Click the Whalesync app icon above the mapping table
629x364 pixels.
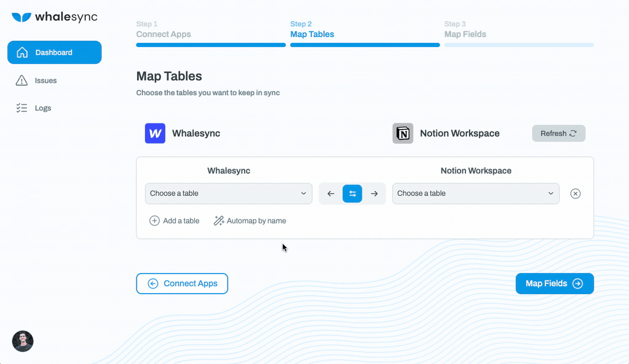(154, 133)
